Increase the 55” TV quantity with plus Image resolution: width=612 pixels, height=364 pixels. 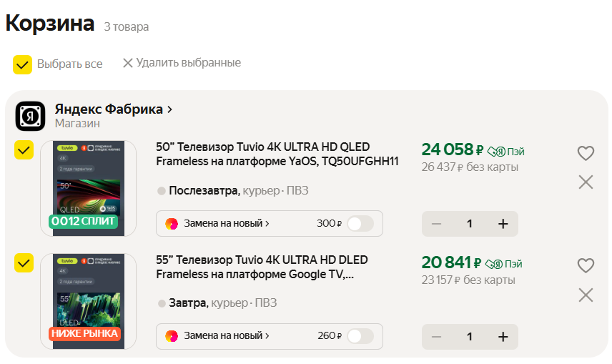[x=503, y=336]
